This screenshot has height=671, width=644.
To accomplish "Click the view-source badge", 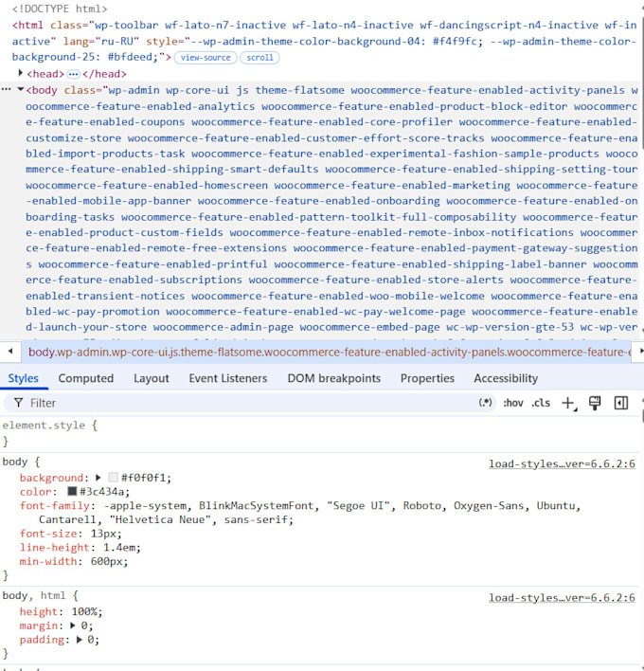I will pyautogui.click(x=206, y=58).
